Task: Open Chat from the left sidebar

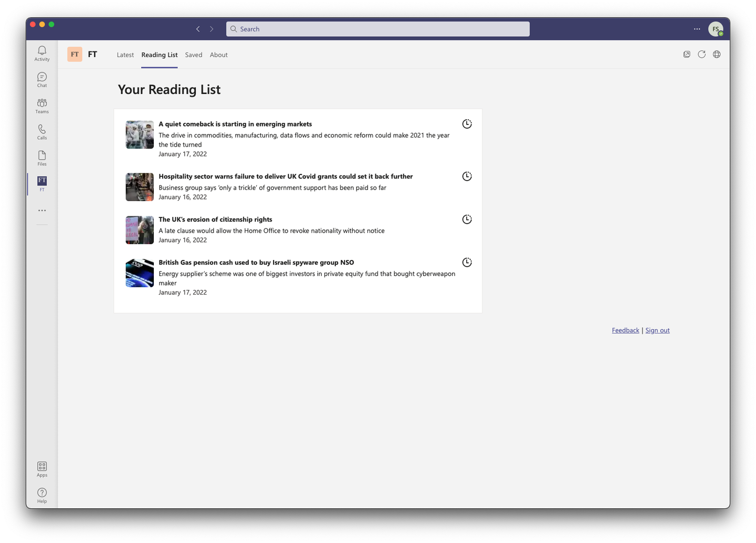Action: point(42,79)
